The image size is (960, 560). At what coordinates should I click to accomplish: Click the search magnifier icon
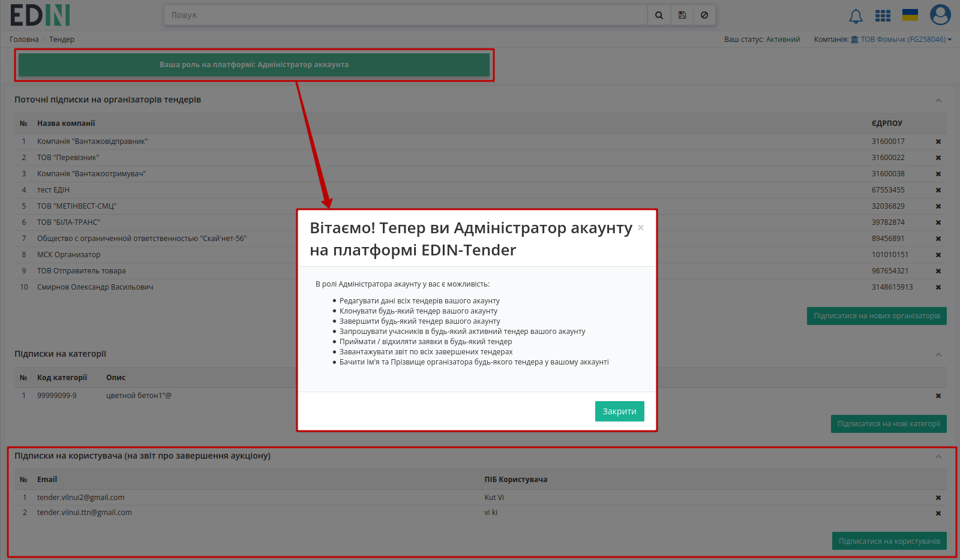tap(659, 16)
